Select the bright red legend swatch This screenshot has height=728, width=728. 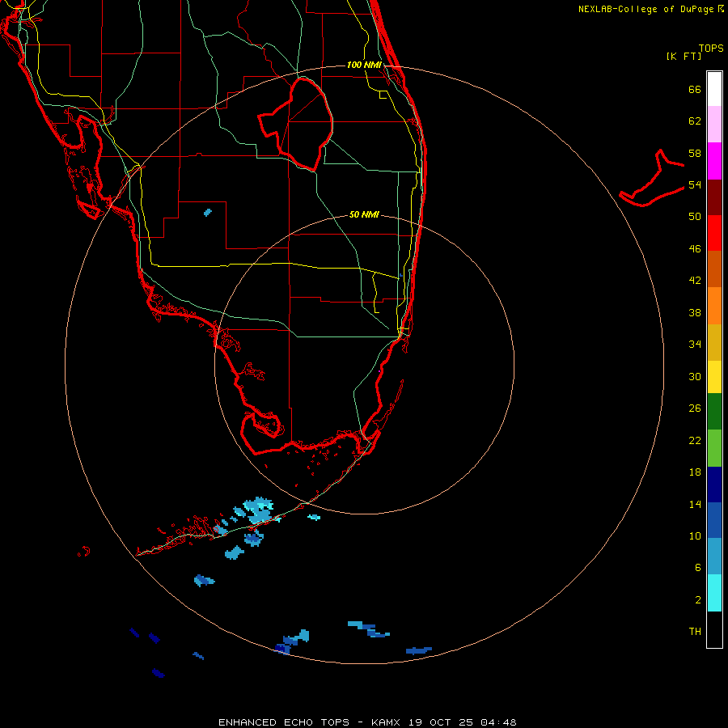(714, 233)
